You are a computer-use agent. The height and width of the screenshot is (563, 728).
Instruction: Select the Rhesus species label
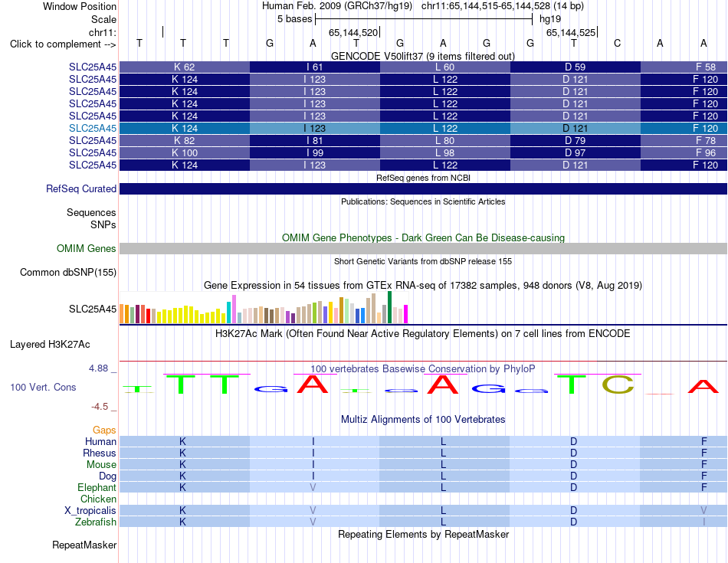[x=100, y=453]
